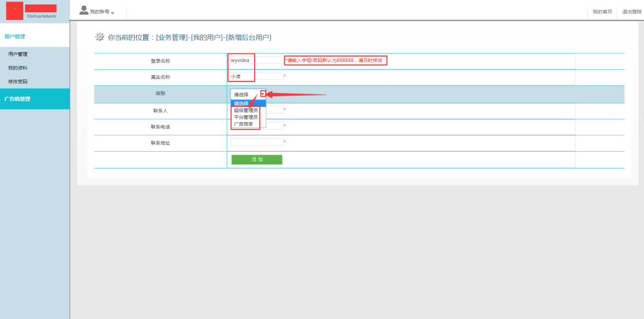Click the 我的首页 link
Screen dimensions: 644x319
point(602,12)
